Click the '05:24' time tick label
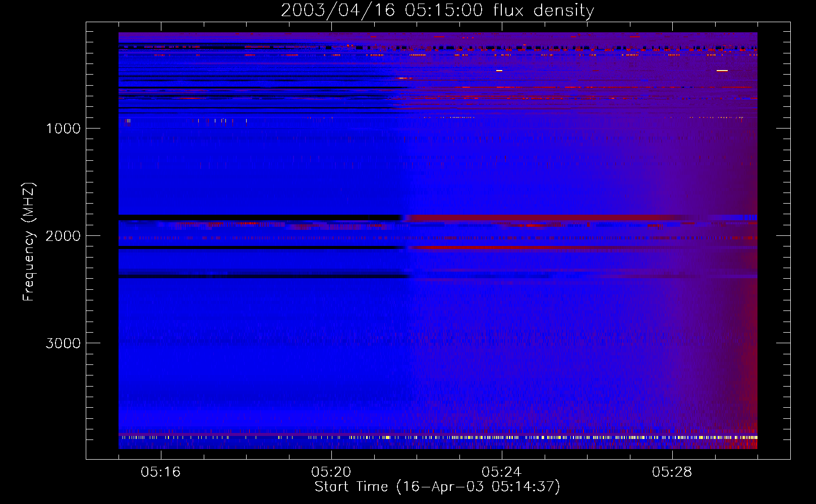The width and height of the screenshot is (816, 504). click(501, 472)
